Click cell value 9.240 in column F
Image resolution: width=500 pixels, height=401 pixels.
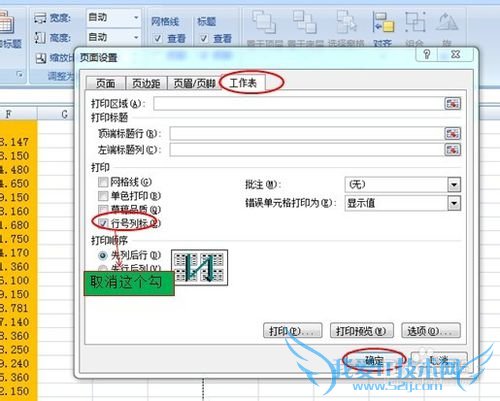click(15, 364)
